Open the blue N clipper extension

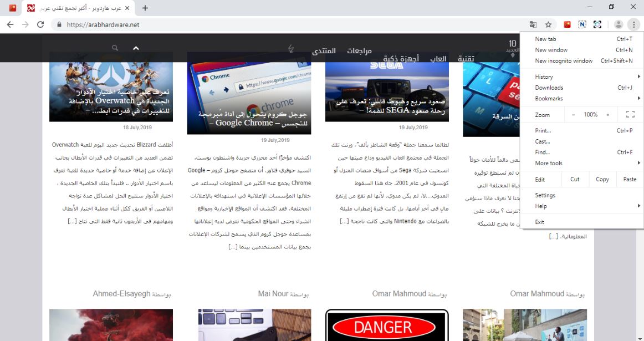pyautogui.click(x=582, y=24)
